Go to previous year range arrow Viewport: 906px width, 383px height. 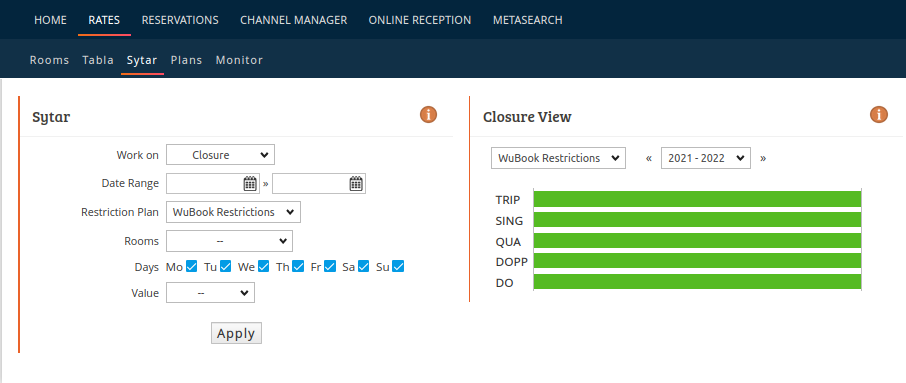649,158
